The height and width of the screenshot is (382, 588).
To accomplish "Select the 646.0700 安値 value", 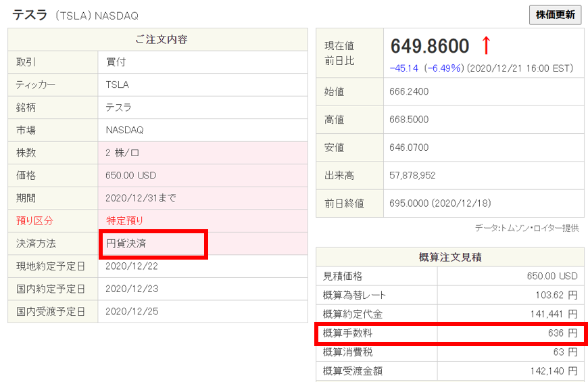I will (x=409, y=147).
